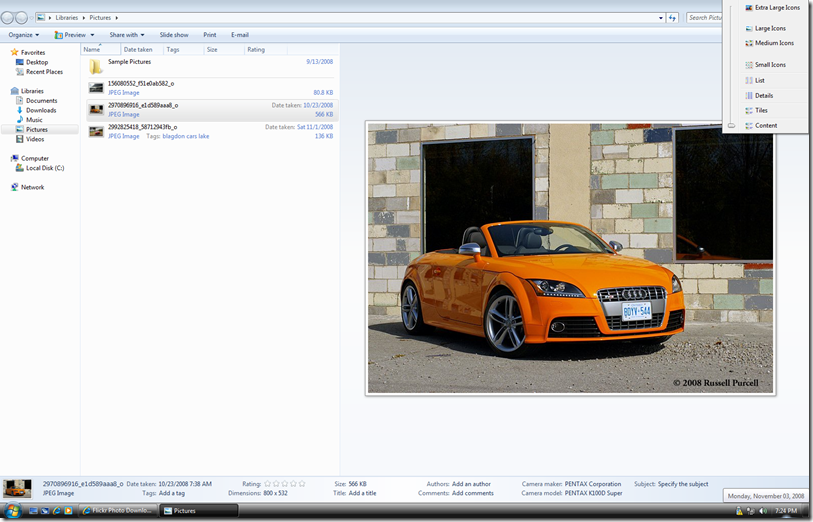Open the Windows Start orb
Screen dimensions: 813x522
(11, 511)
